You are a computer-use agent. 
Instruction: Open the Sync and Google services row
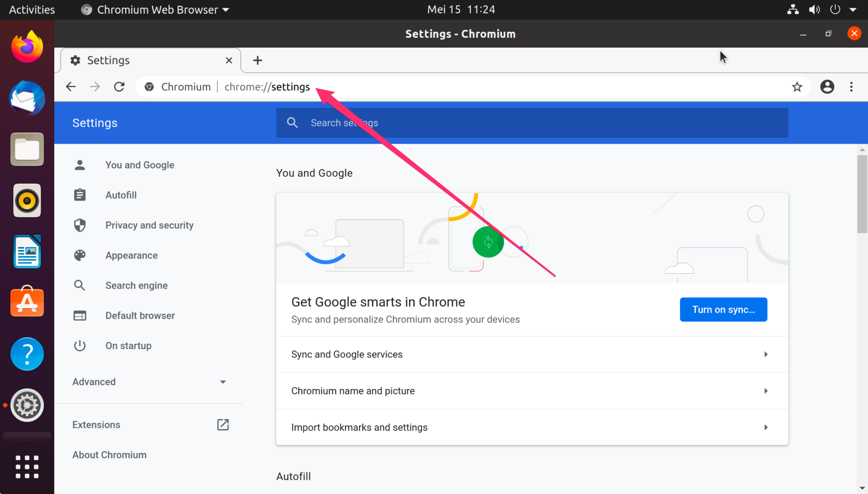[532, 354]
